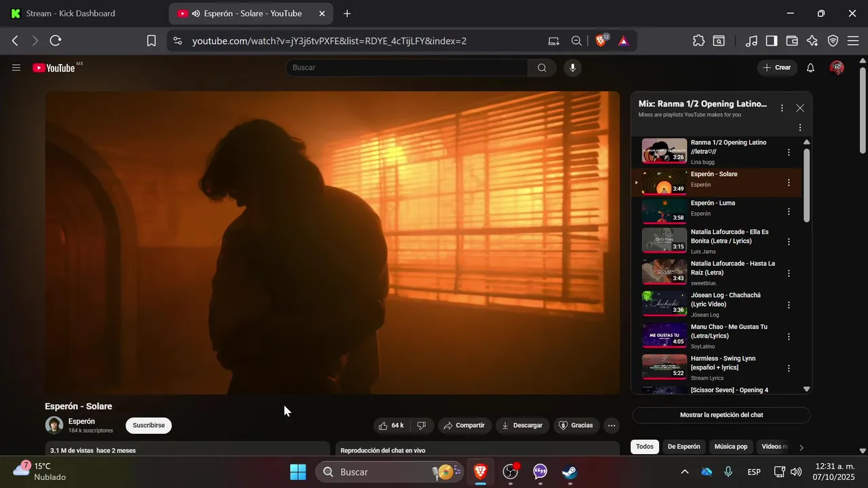Open the browser main menu
Viewport: 868px width, 488px height.
click(854, 41)
